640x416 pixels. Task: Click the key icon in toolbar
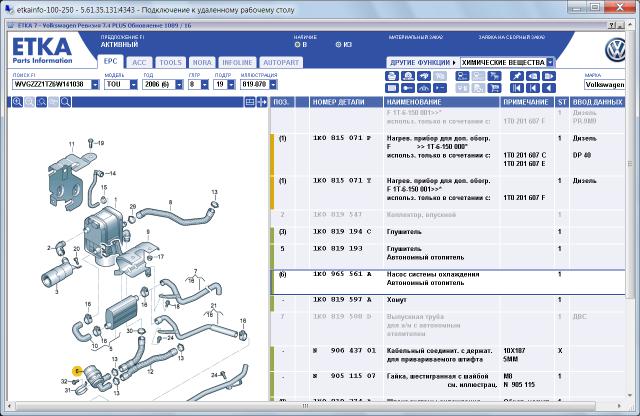(x=408, y=88)
